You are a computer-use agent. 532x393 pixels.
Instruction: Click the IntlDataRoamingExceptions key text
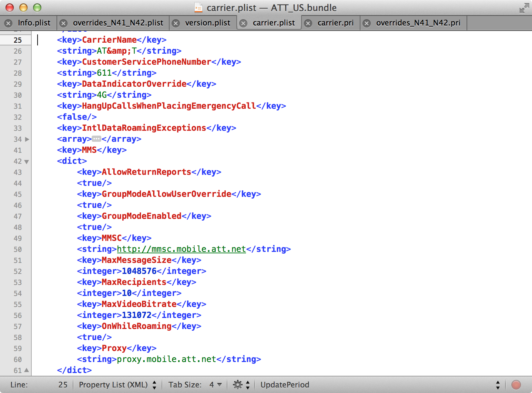click(144, 128)
